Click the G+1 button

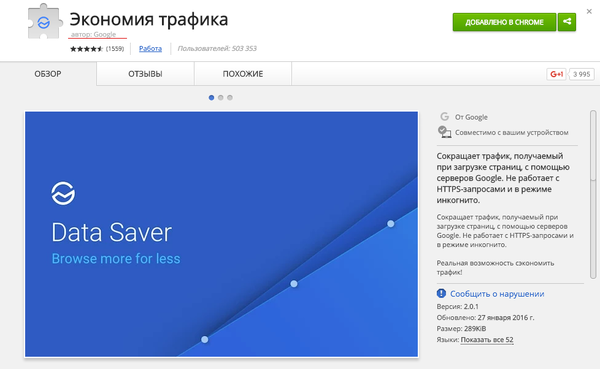pos(556,74)
